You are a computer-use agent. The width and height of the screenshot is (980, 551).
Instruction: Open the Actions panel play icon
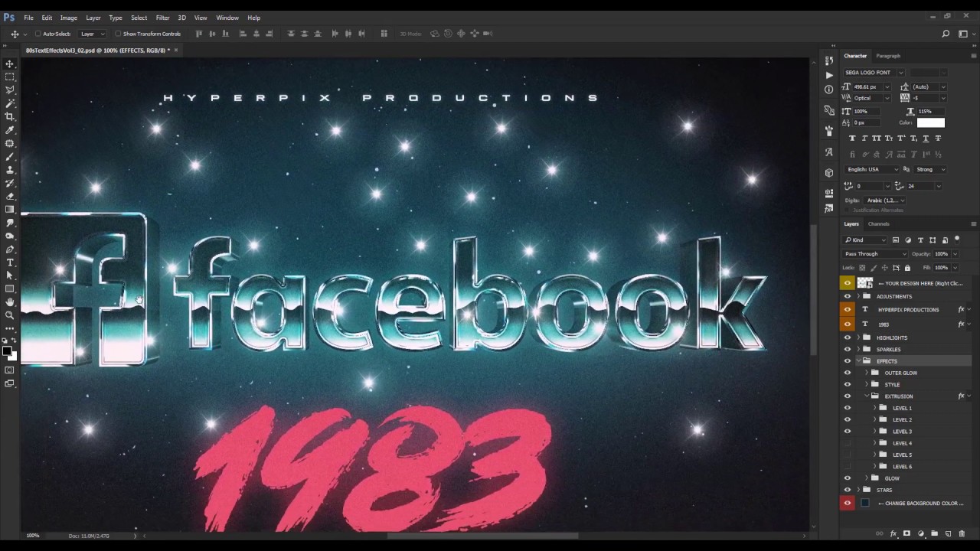829,75
